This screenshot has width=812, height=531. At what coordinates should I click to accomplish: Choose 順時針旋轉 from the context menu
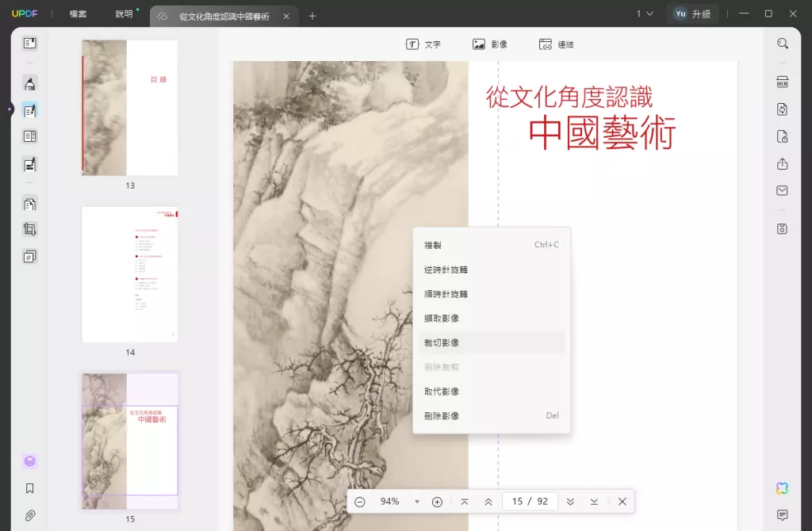point(492,294)
